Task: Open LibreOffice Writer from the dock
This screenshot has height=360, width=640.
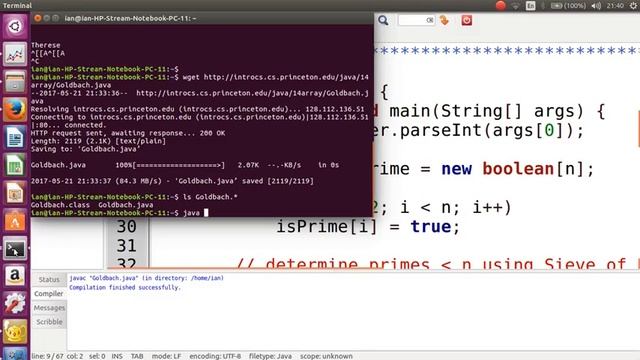Action: click(15, 138)
